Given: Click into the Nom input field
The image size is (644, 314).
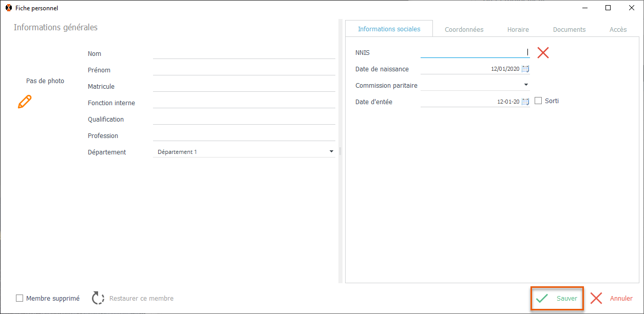Looking at the screenshot, I should point(244,53).
